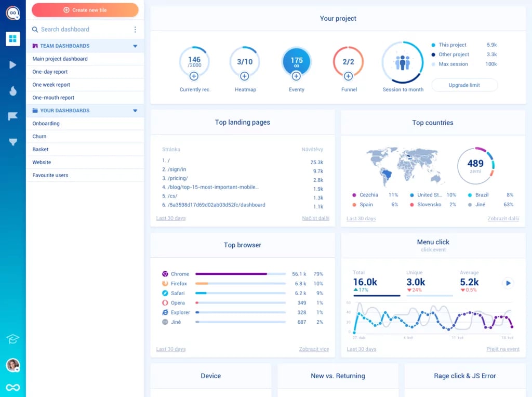Select the heatmaps flame icon in sidebar

(12, 90)
